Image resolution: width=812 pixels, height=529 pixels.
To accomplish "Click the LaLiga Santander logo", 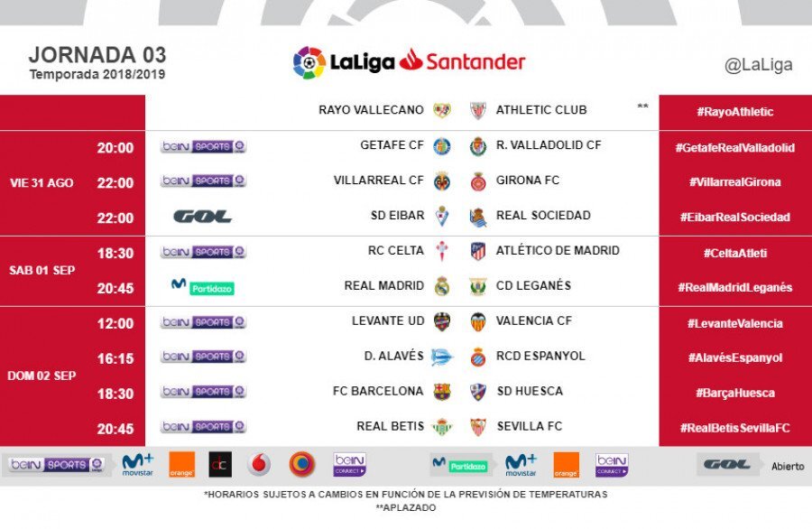I will 409,62.
